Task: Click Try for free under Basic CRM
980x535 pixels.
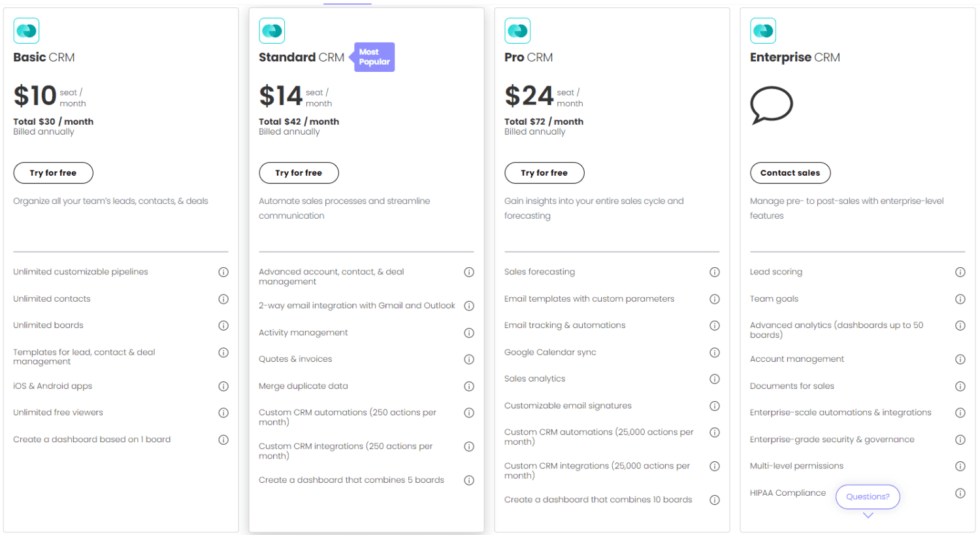Action: [53, 173]
